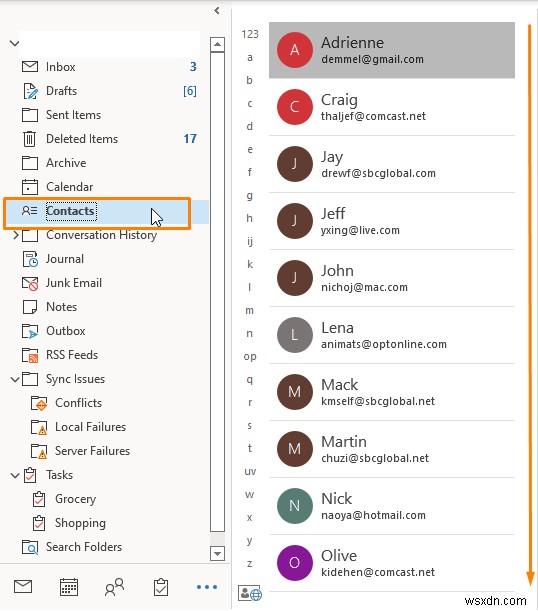Open the Outbox folder label
The height and width of the screenshot is (611, 538).
tap(65, 331)
